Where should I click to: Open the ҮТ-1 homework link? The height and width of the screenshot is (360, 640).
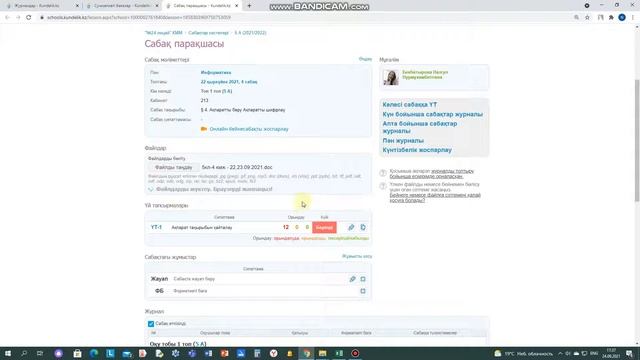(156, 227)
